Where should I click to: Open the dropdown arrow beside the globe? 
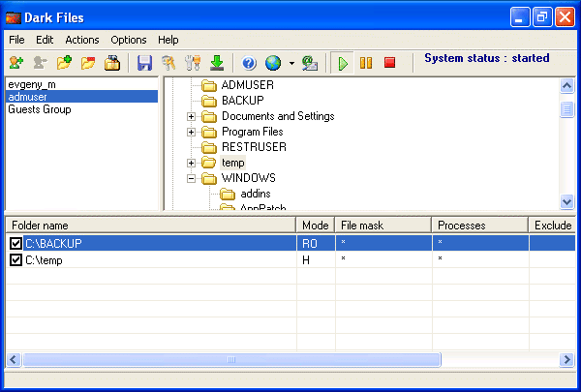click(x=291, y=63)
